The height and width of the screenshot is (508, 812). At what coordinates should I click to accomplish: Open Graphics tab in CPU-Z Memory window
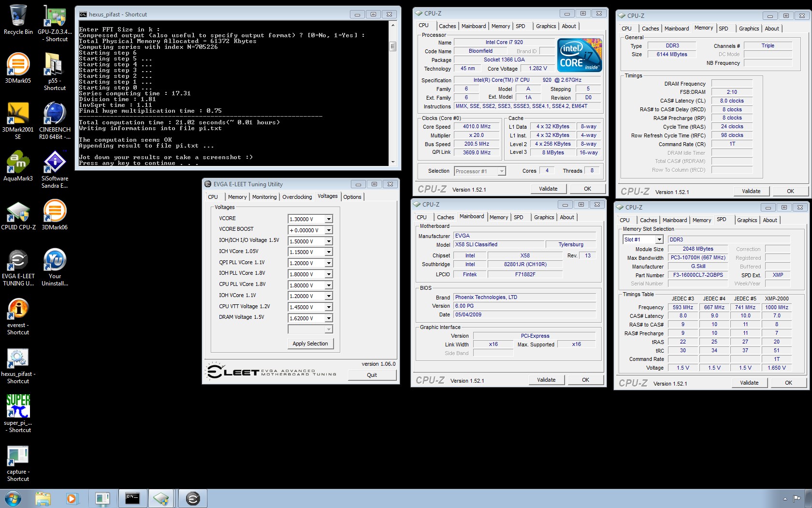pos(749,29)
